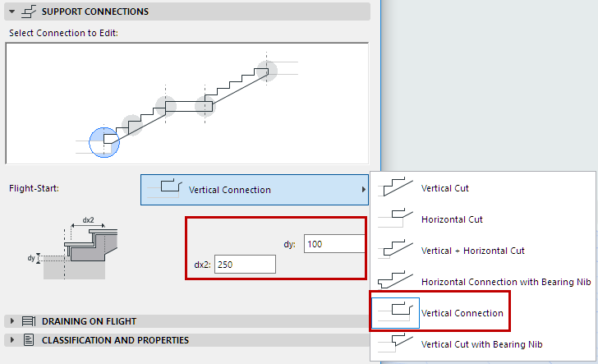The width and height of the screenshot is (598, 364).
Task: Click the dy value input field
Action: (333, 244)
